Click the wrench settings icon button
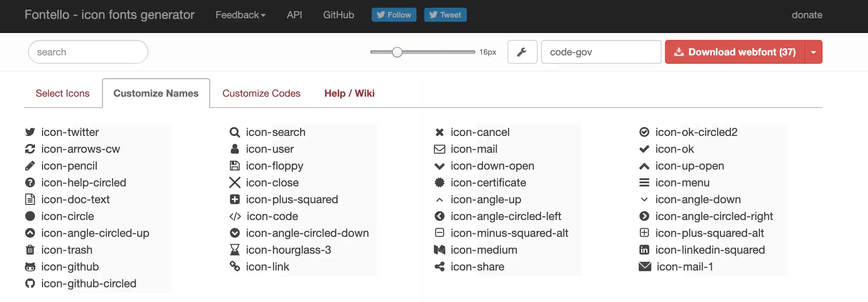Viewport: 868px width, 302px height. [x=522, y=52]
